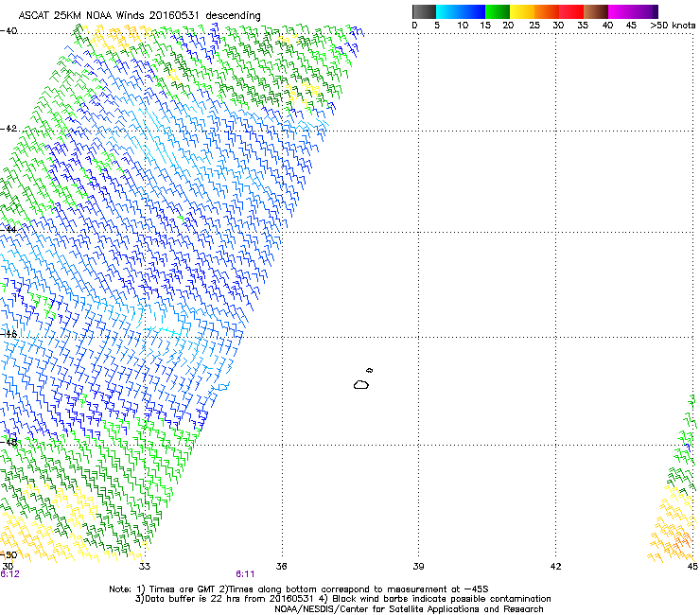Click the small island outline above larger island
This screenshot has width=700, height=615.
coord(370,370)
